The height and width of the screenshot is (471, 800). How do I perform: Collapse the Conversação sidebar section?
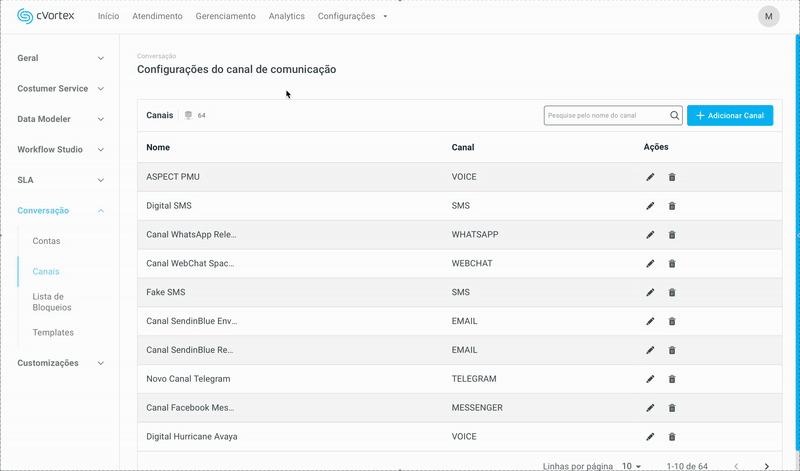[x=101, y=211]
